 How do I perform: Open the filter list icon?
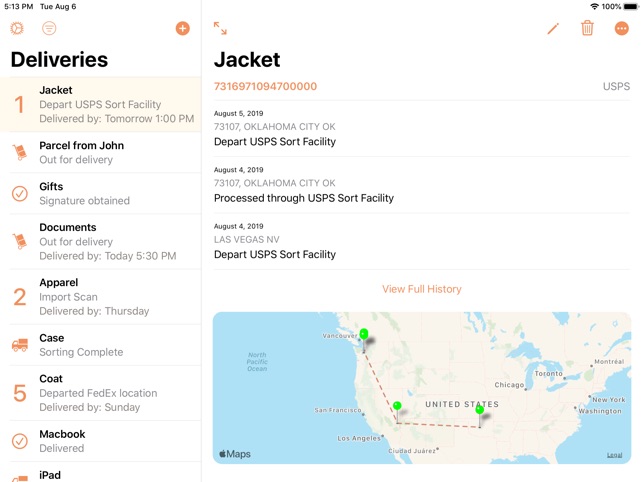[49, 28]
